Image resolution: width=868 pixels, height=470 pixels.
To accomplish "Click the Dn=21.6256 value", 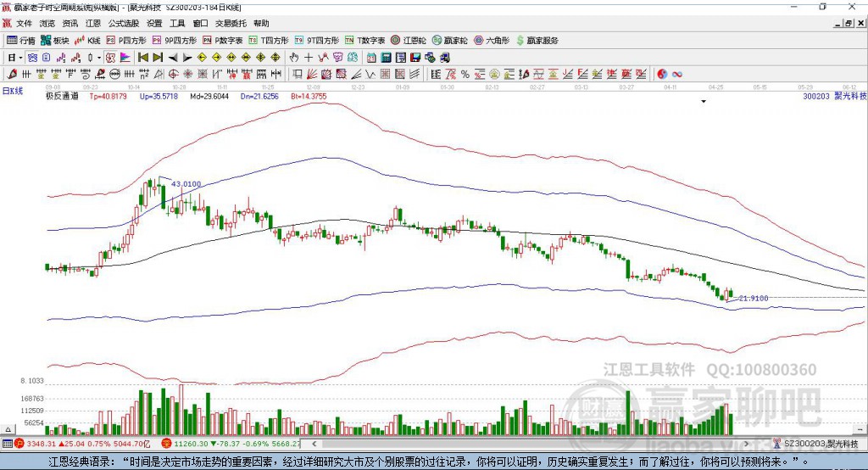I will pos(259,97).
